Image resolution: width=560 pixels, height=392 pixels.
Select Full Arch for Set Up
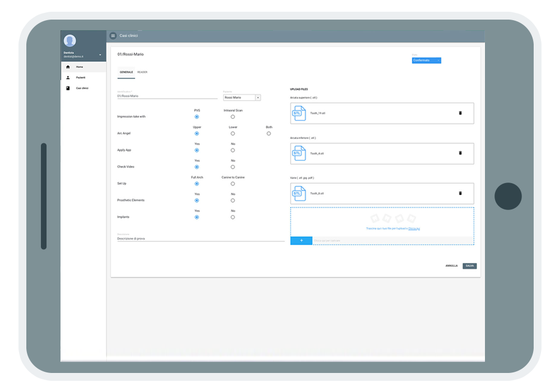(197, 184)
